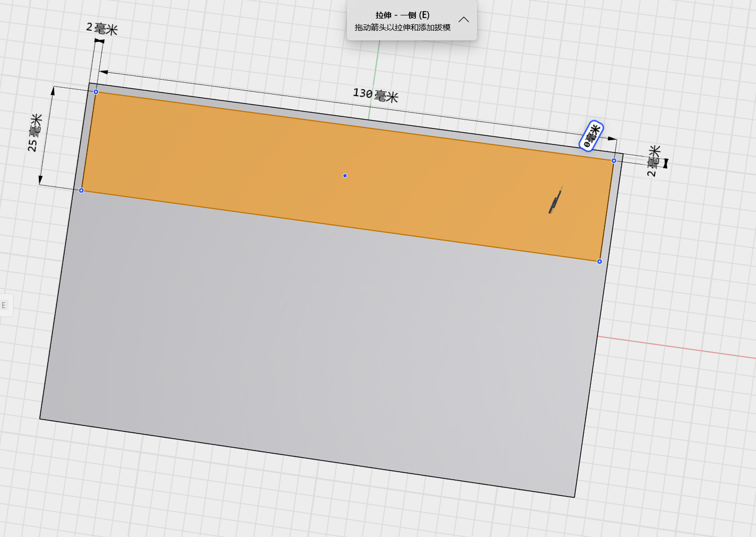Screen dimensions: 756x537
Task: Select the extrude arrow handle on orange face
Action: (x=555, y=200)
